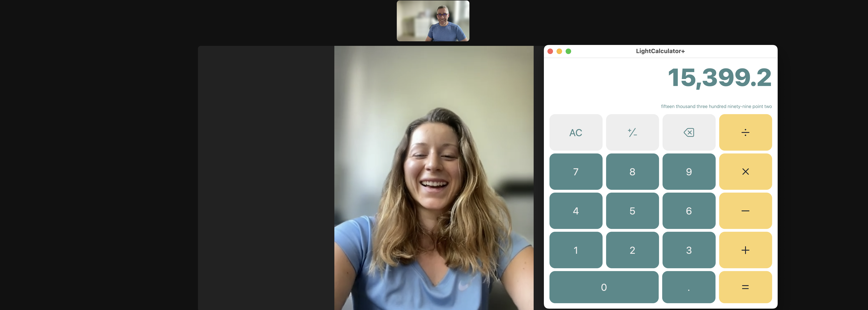Click the backspace delete icon
Image resolution: width=868 pixels, height=310 pixels.
tap(689, 133)
